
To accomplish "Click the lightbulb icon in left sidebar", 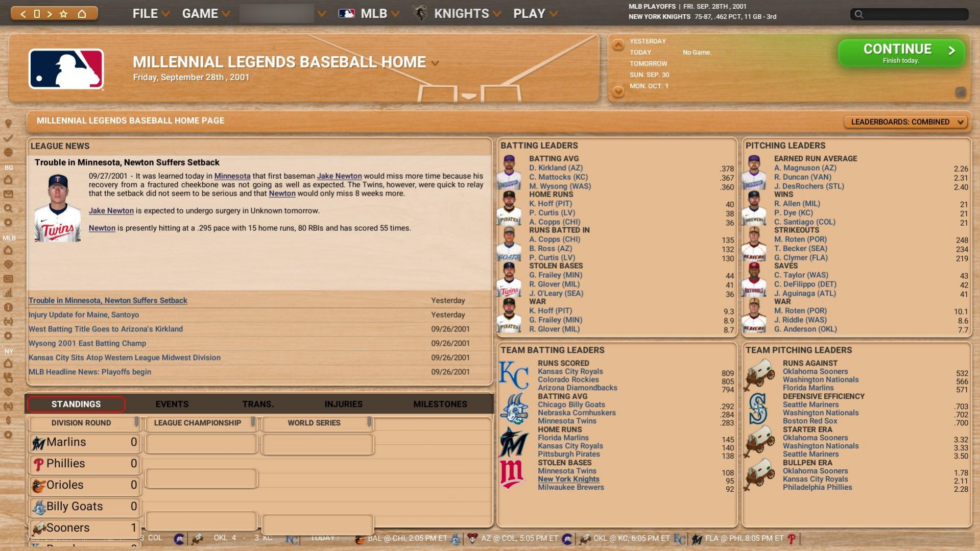I will (x=8, y=124).
